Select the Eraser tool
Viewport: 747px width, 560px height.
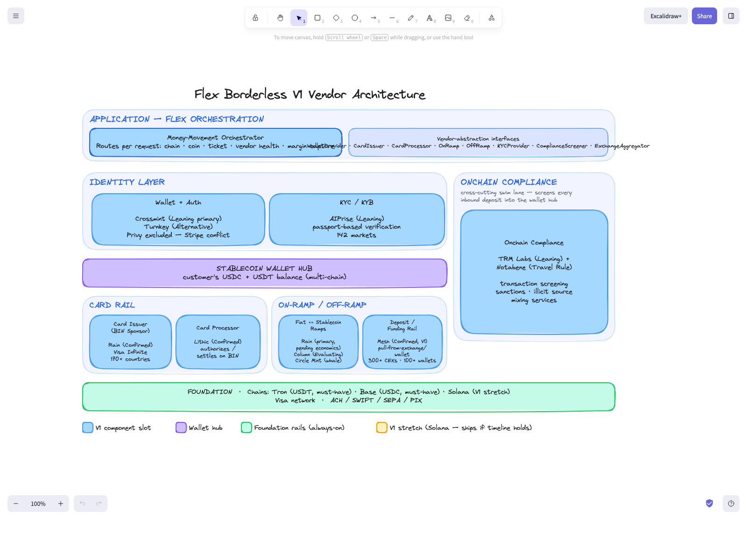[467, 18]
